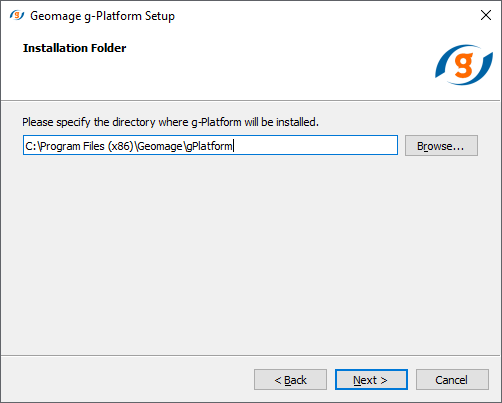Click the large Geomage g logo
The height and width of the screenshot is (403, 502).
464,65
